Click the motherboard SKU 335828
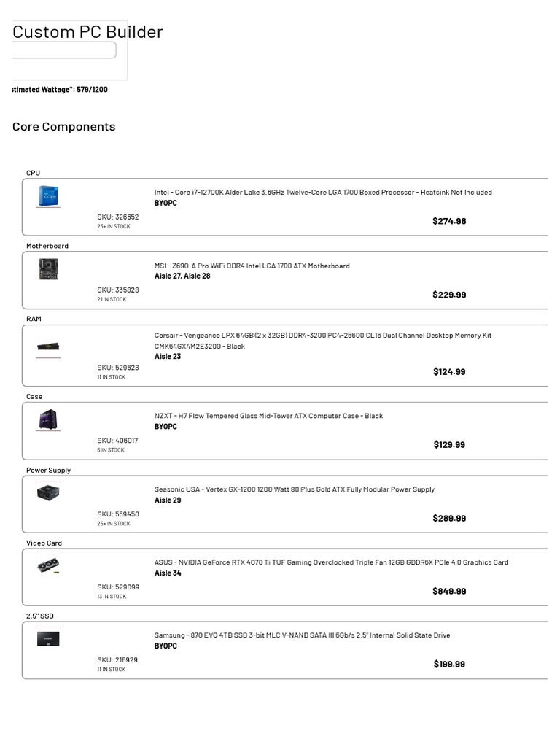The height and width of the screenshot is (747, 560). (x=118, y=290)
